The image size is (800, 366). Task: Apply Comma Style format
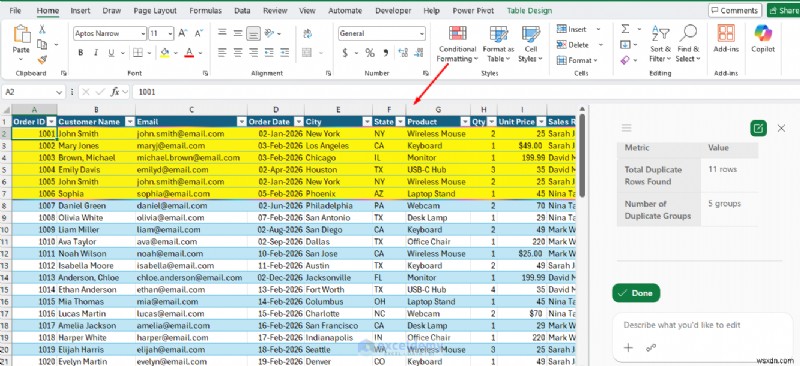tap(386, 53)
